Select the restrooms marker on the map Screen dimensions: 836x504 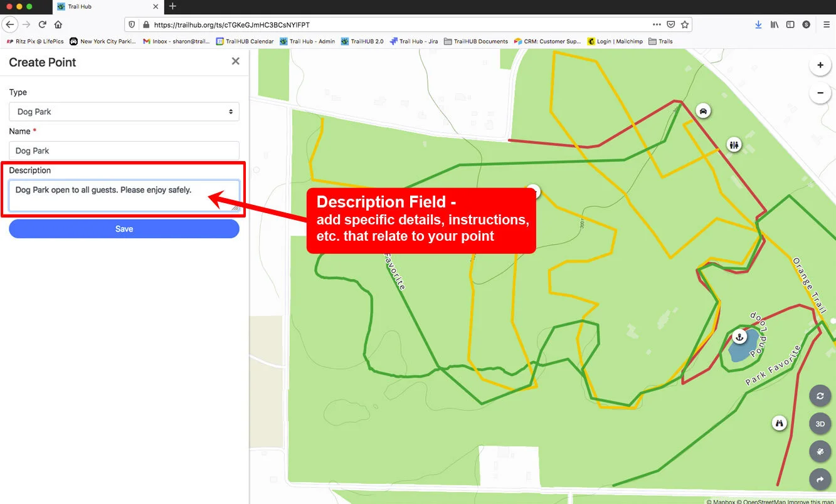pos(734,145)
